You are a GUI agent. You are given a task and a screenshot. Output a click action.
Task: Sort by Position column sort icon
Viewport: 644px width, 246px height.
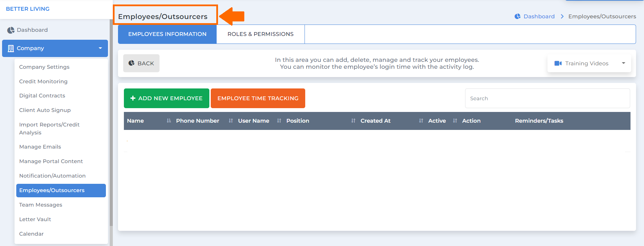click(x=353, y=121)
